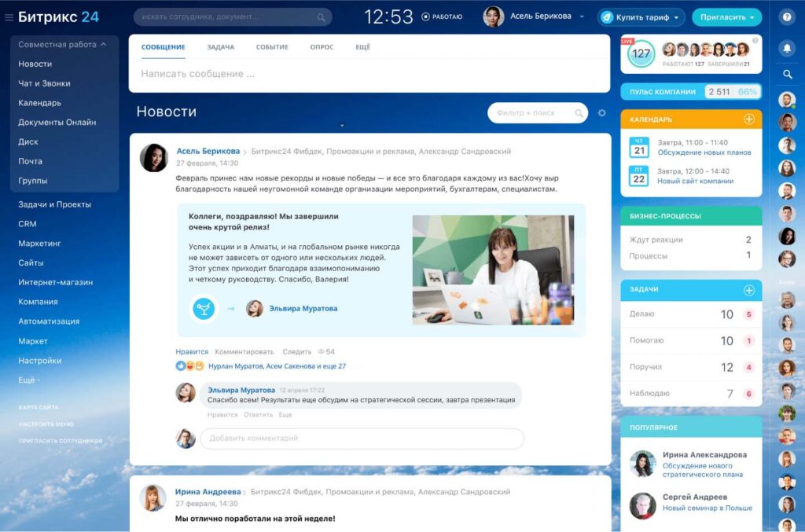This screenshot has width=805, height=532.
Task: Switch to the ЗАДАЧА tab
Action: 221,47
